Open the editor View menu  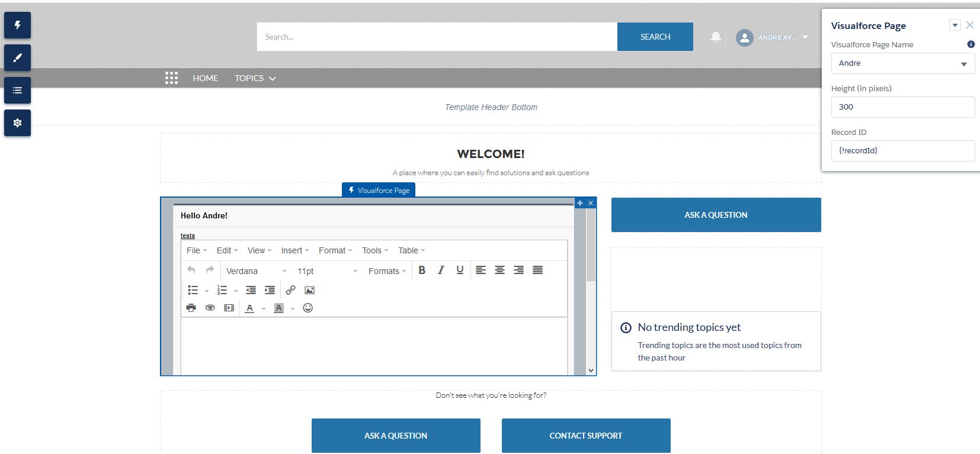tap(260, 250)
